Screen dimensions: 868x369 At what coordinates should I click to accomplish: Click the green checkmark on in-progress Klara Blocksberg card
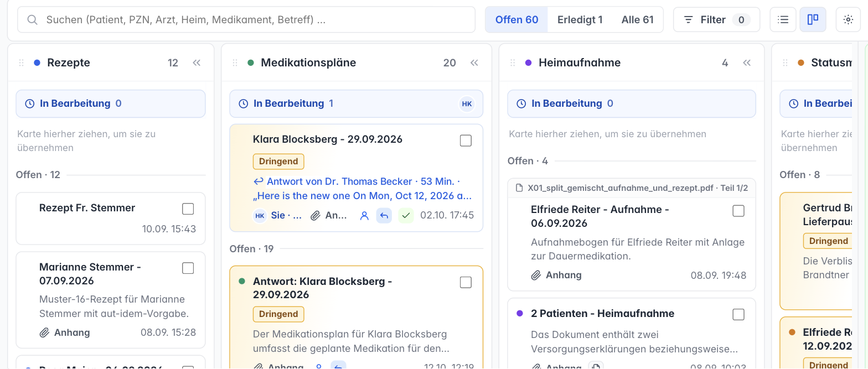click(x=406, y=216)
